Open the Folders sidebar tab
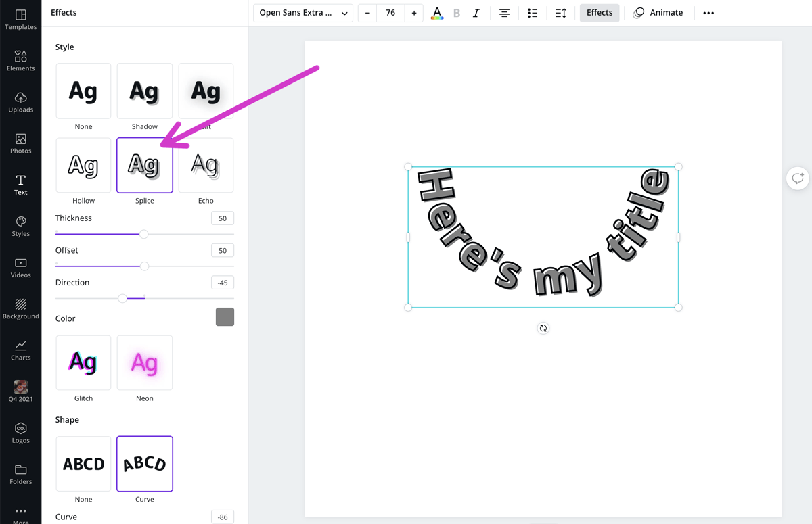 pyautogui.click(x=20, y=475)
